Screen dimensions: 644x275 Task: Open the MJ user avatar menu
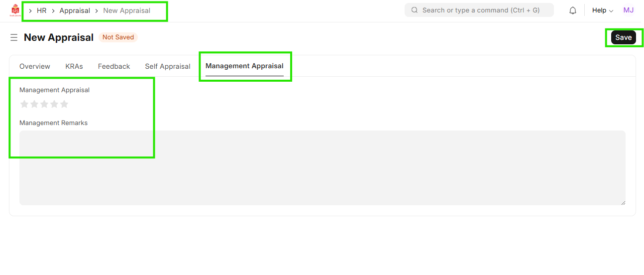(628, 10)
